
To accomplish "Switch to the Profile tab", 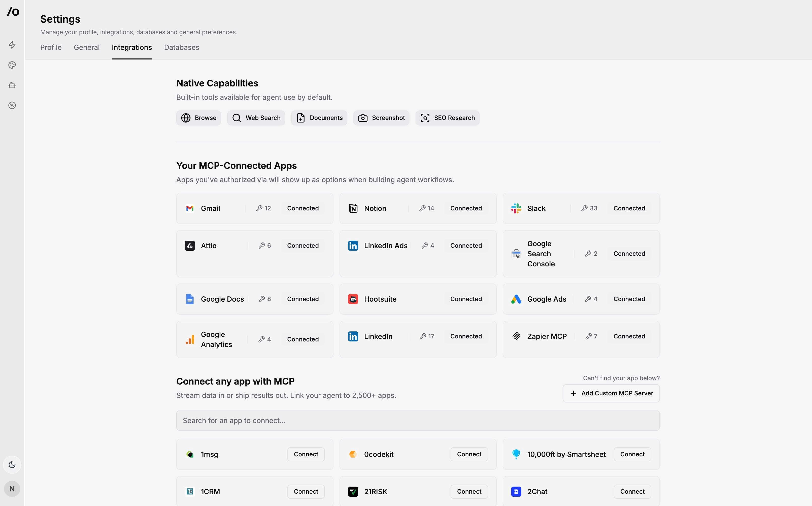I will click(51, 48).
